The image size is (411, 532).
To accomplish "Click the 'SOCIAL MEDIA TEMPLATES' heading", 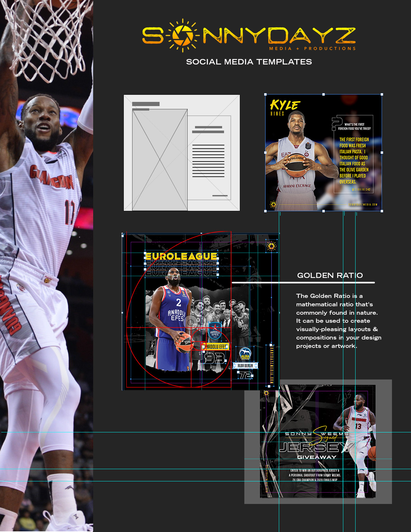I will pos(249,62).
